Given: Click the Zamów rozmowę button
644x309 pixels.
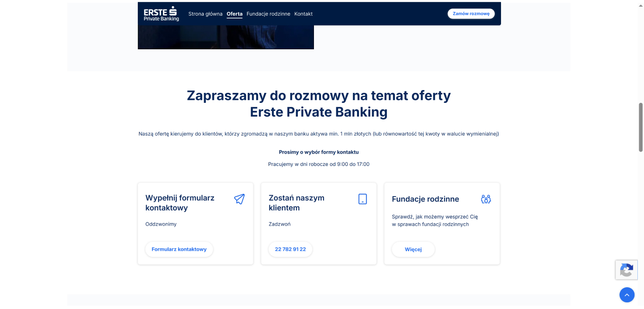Looking at the screenshot, I should [x=471, y=14].
